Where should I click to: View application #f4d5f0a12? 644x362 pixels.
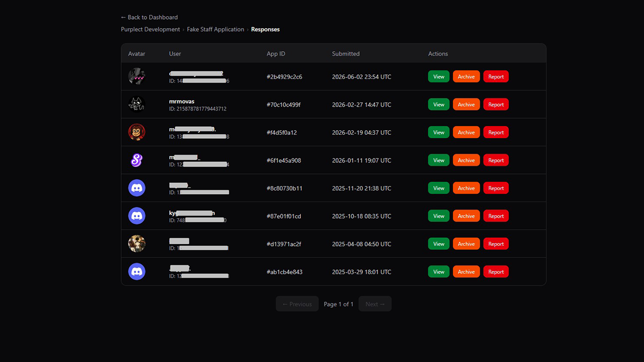(x=439, y=132)
